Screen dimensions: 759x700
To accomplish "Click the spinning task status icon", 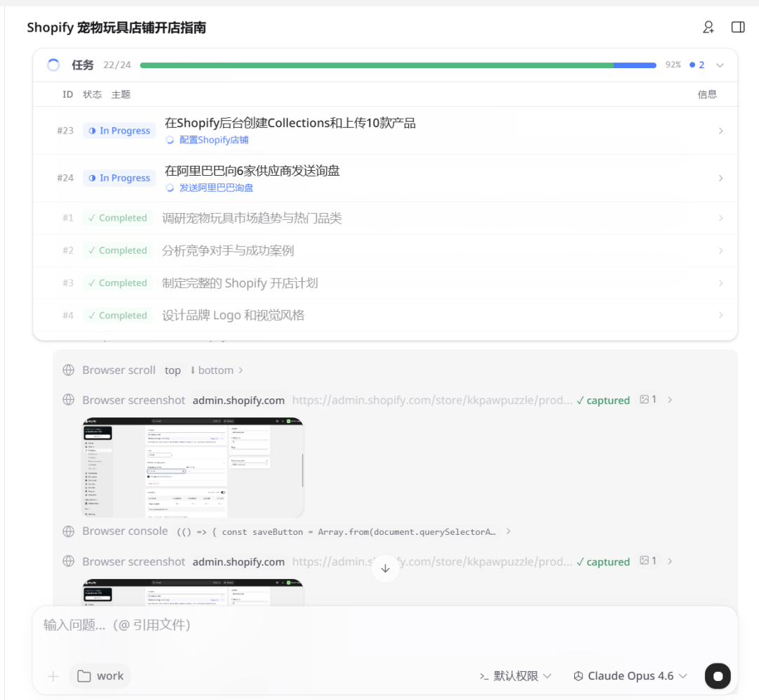I will coord(53,65).
